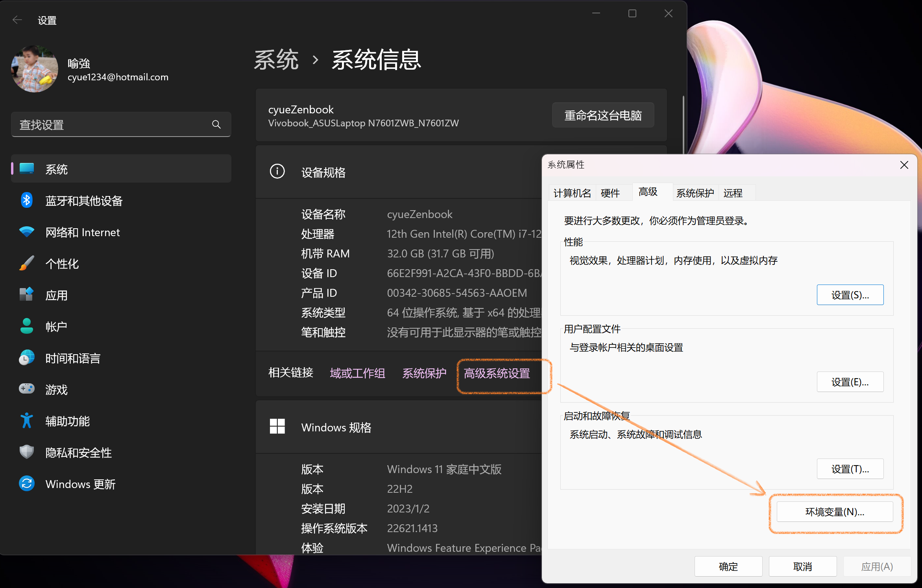Open the 游戏 gamepad icon
This screenshot has height=588, width=922.
[x=26, y=389]
